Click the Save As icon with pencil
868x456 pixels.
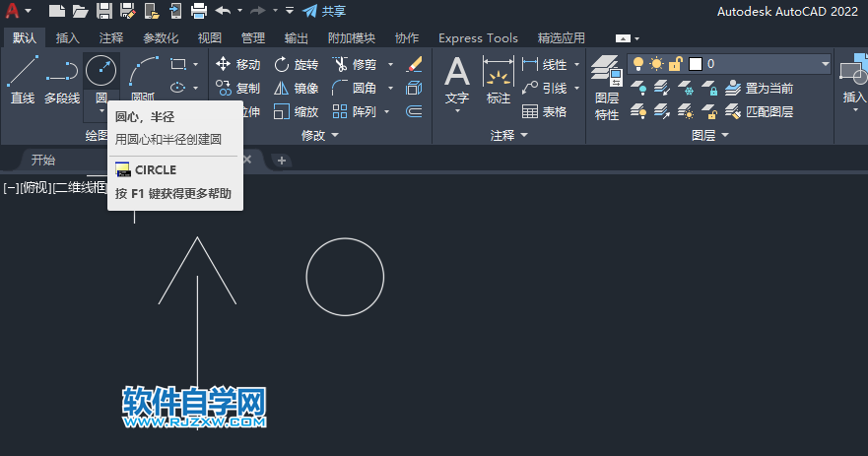(128, 11)
